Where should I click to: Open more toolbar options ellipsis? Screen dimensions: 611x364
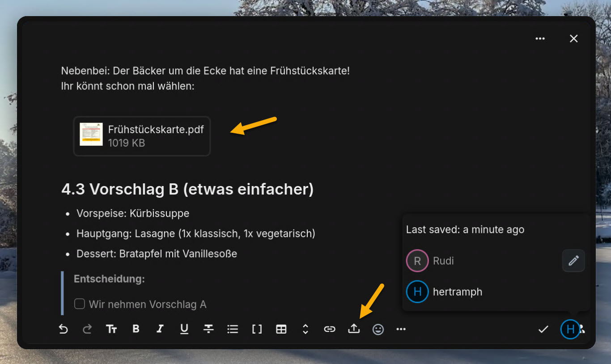(401, 330)
